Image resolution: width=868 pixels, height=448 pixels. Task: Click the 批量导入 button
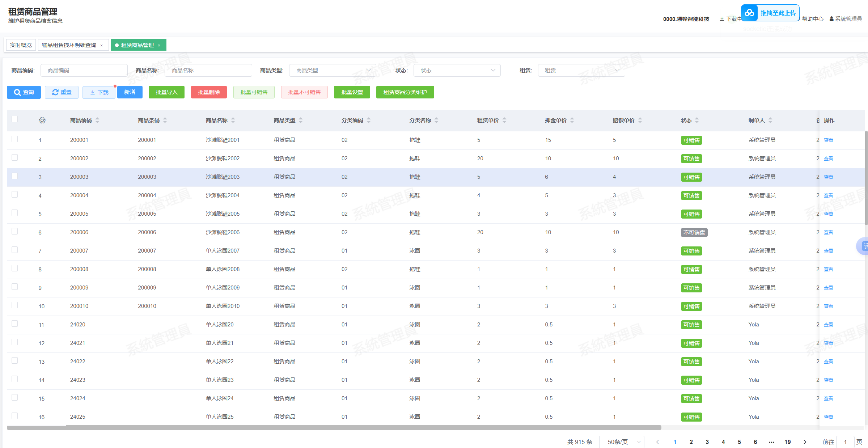tap(166, 92)
